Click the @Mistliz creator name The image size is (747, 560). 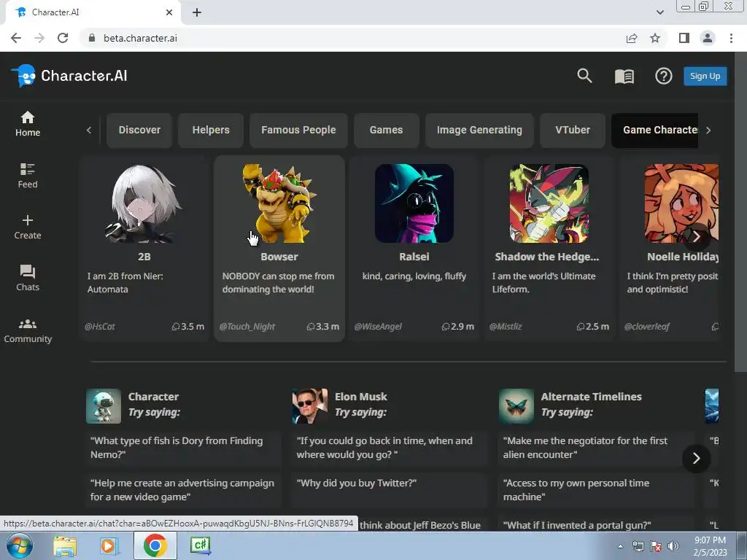click(506, 327)
